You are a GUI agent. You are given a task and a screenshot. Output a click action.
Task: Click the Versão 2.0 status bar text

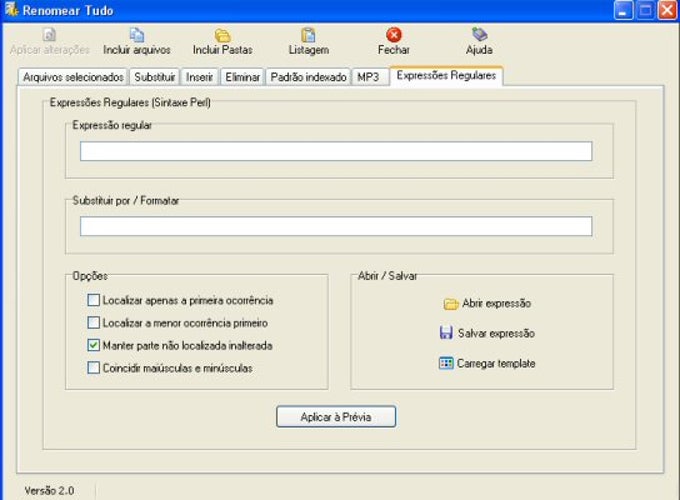pyautogui.click(x=49, y=490)
